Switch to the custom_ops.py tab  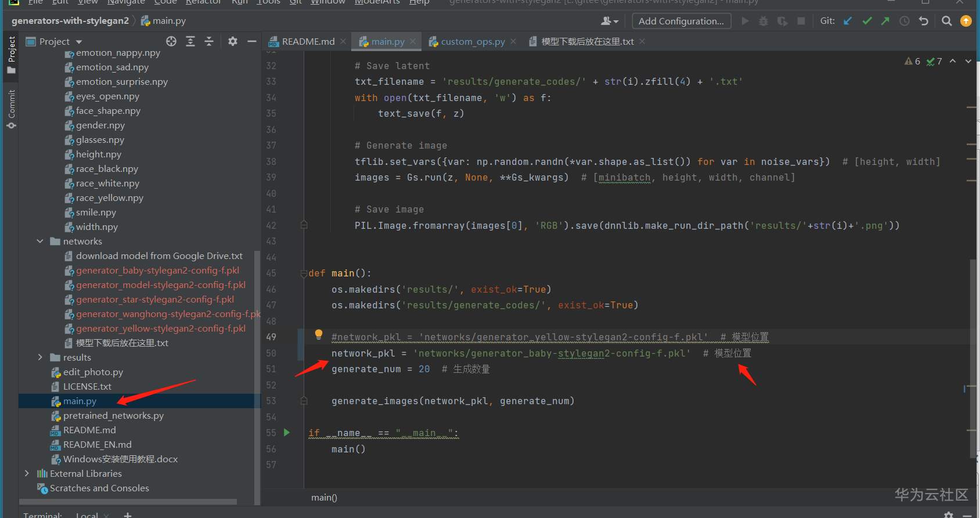point(472,42)
